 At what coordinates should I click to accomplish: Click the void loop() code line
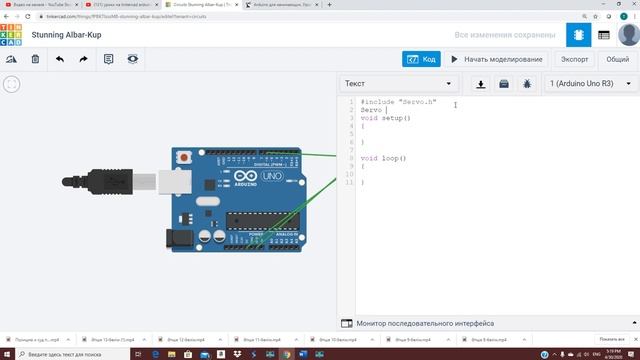(x=383, y=158)
